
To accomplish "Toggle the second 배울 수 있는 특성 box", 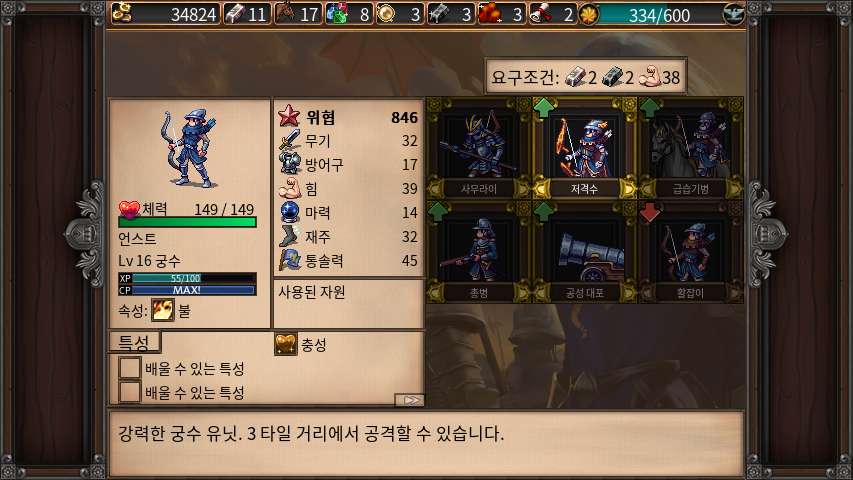I will pos(129,392).
